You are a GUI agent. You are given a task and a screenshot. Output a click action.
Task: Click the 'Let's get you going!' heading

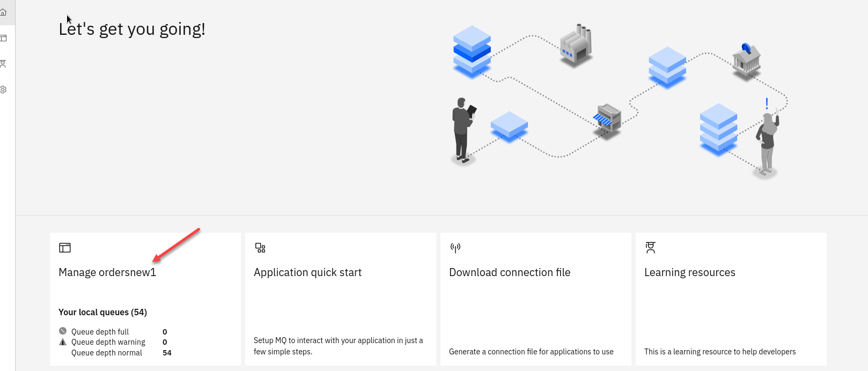point(132,29)
